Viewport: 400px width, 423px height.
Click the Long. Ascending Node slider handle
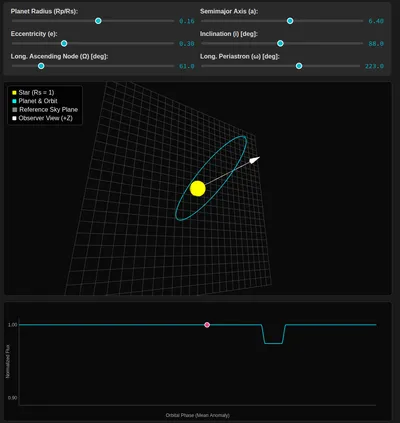coord(41,66)
